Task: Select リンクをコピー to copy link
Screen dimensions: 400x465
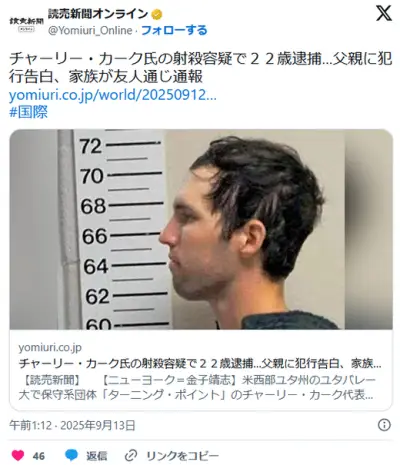Action: [183, 456]
